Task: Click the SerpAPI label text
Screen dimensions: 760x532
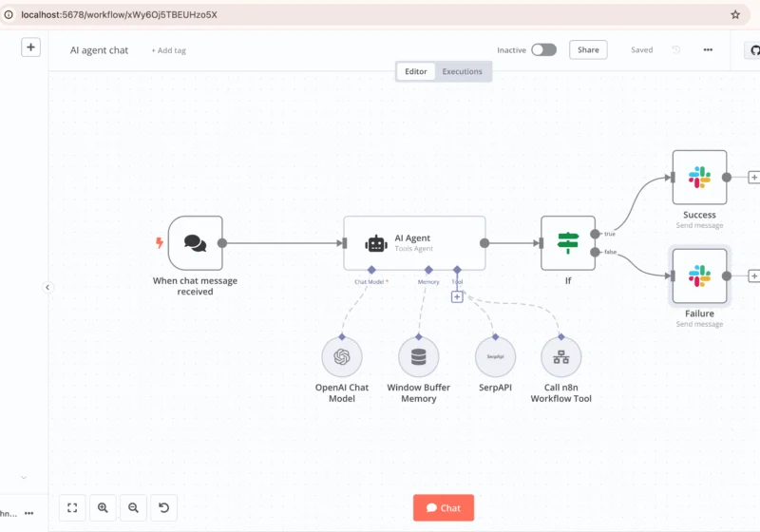Action: (x=495, y=388)
